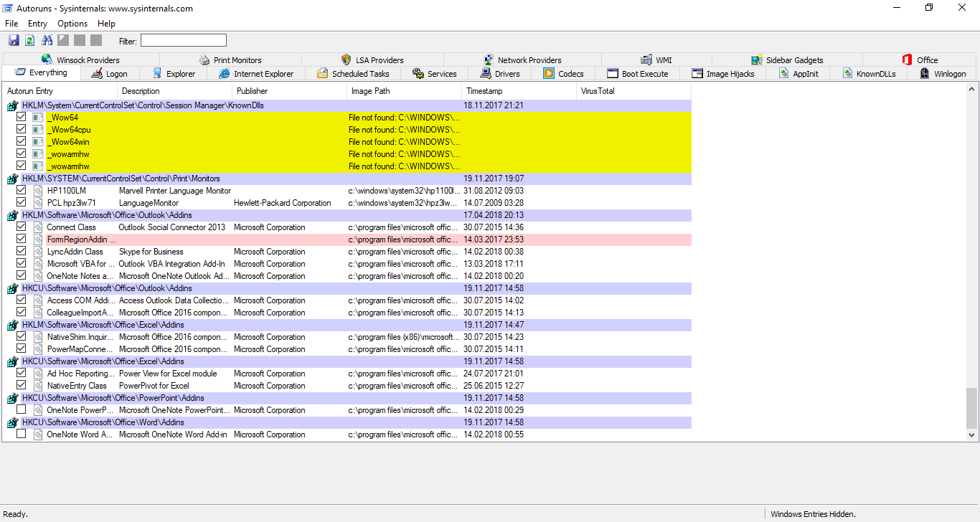Open the Scheduled Tasks tab
The height and width of the screenshot is (522, 980).
353,74
